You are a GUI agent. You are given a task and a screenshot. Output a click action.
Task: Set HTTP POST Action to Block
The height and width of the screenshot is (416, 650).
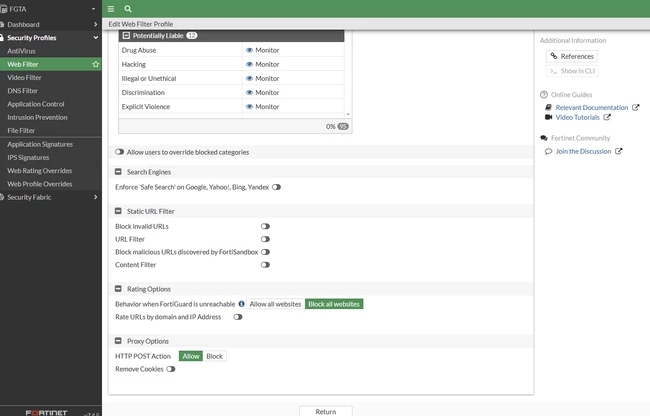point(215,356)
